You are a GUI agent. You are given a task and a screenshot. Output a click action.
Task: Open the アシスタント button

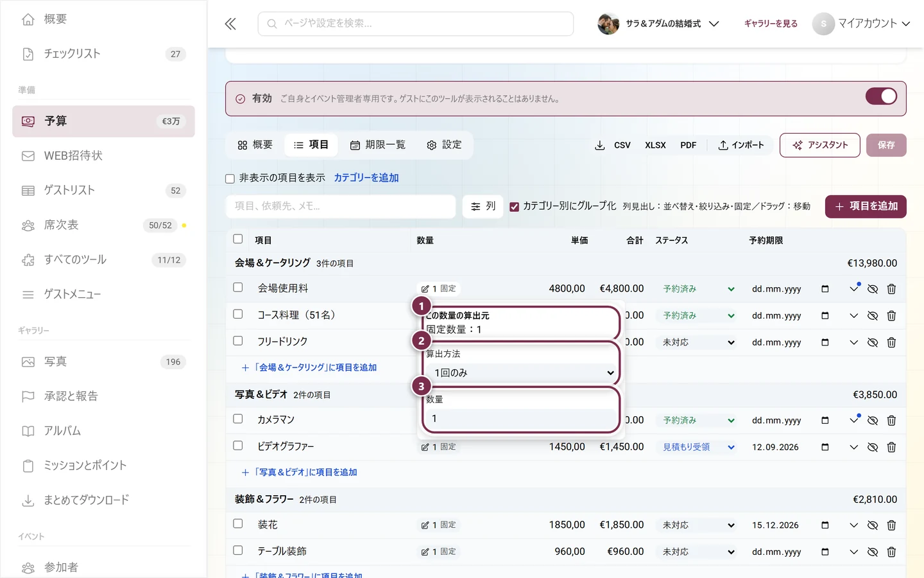tap(819, 145)
